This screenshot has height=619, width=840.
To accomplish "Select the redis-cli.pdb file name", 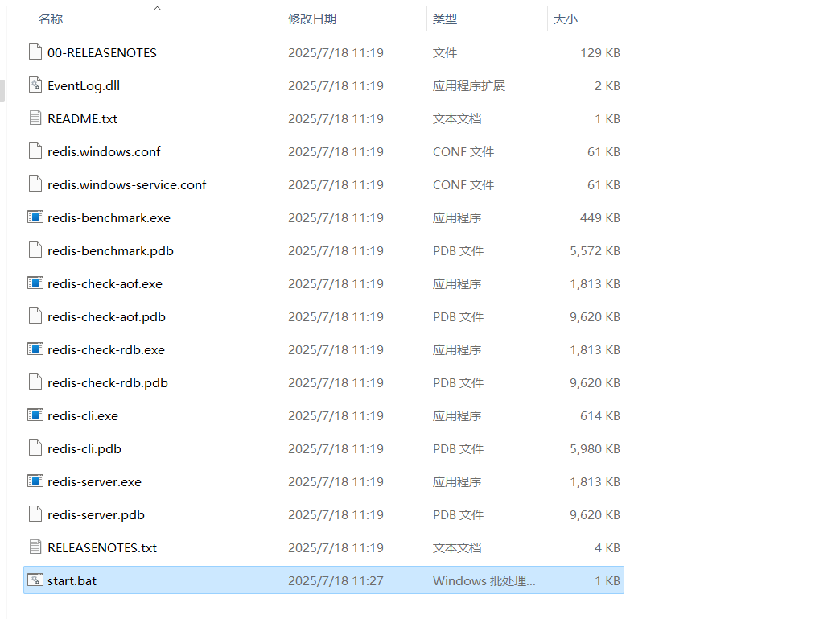I will point(84,448).
